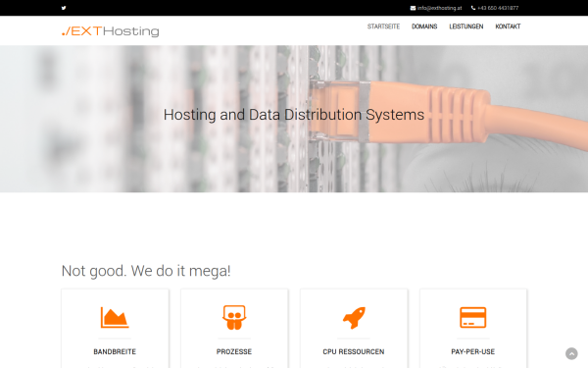The height and width of the screenshot is (368, 588).
Task: Click the envelope email icon
Action: tap(413, 8)
